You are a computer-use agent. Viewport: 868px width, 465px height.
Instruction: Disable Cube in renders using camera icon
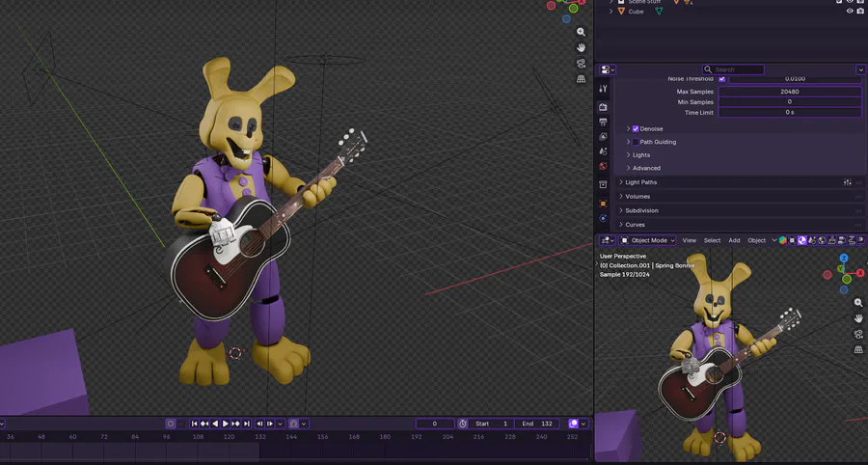pos(861,11)
